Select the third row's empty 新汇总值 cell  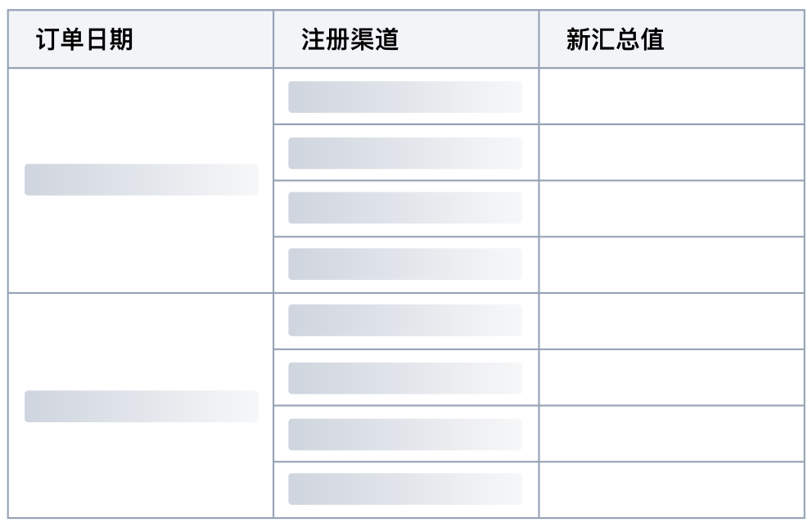coord(671,208)
